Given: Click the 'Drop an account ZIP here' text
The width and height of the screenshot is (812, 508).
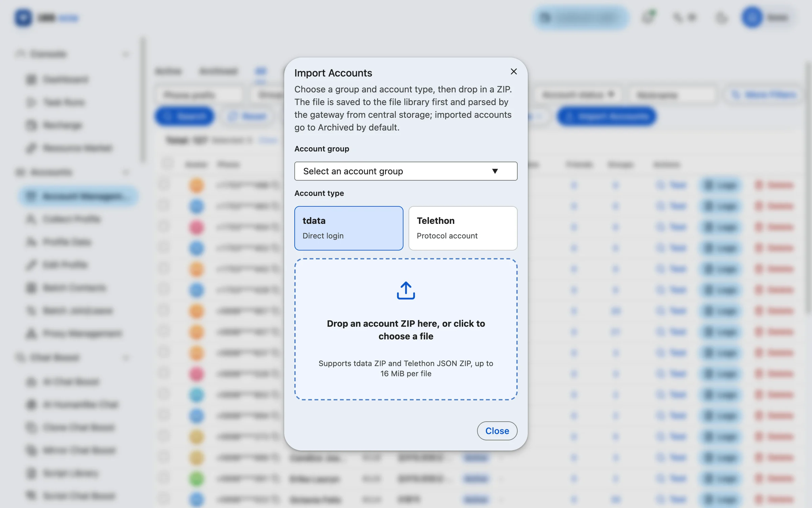Looking at the screenshot, I should click(x=406, y=330).
